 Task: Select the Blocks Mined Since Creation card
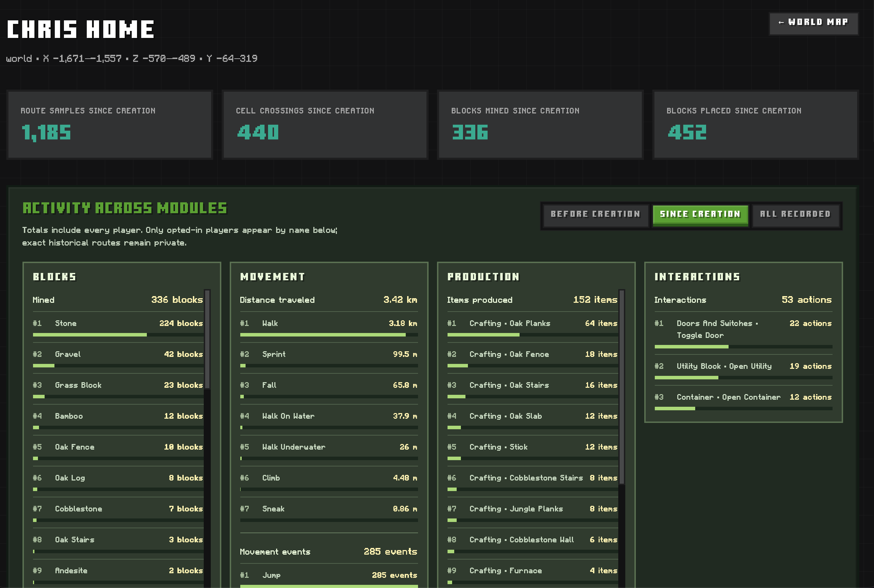pyautogui.click(x=540, y=125)
